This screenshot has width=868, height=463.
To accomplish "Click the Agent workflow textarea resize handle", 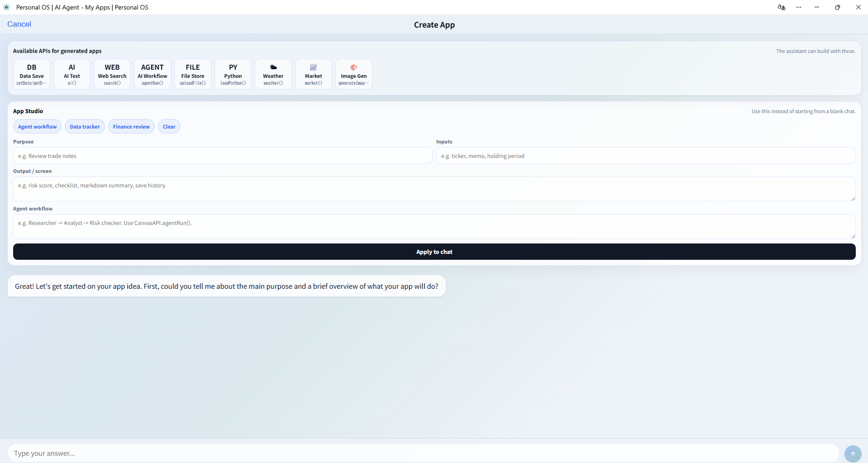I will [x=853, y=236].
